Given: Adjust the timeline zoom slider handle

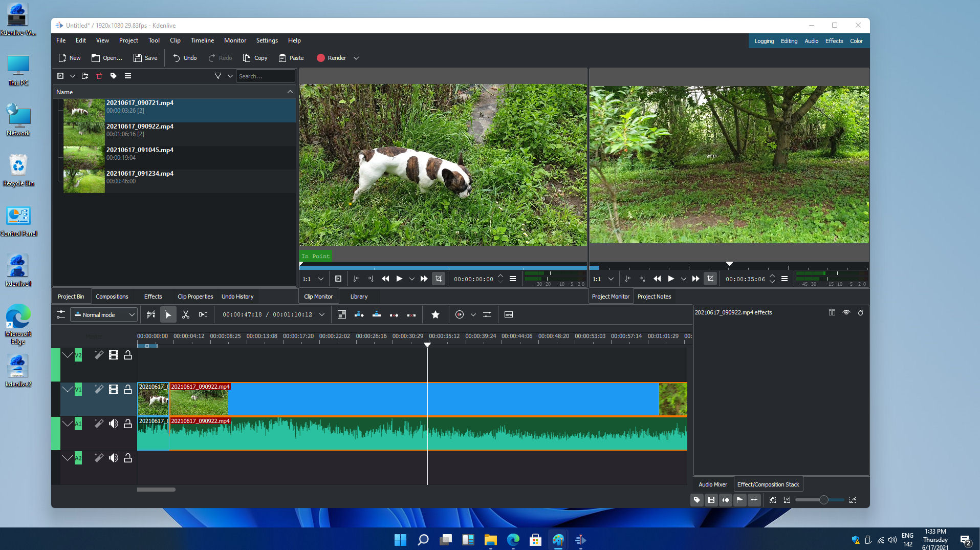Looking at the screenshot, I should point(823,500).
